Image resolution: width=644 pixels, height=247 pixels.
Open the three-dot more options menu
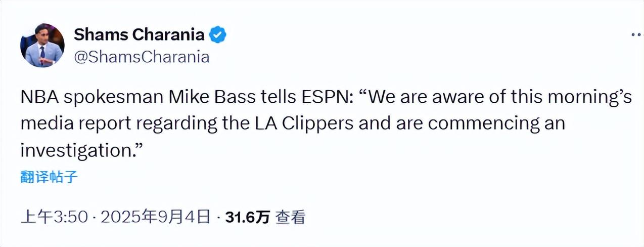[636, 34]
